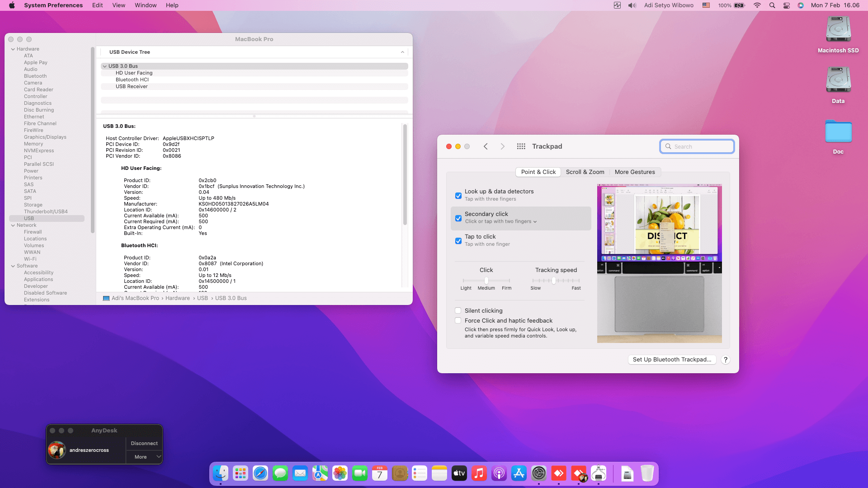The image size is (868, 488).
Task: Click Hardware in System Information path bar
Action: [x=178, y=298]
